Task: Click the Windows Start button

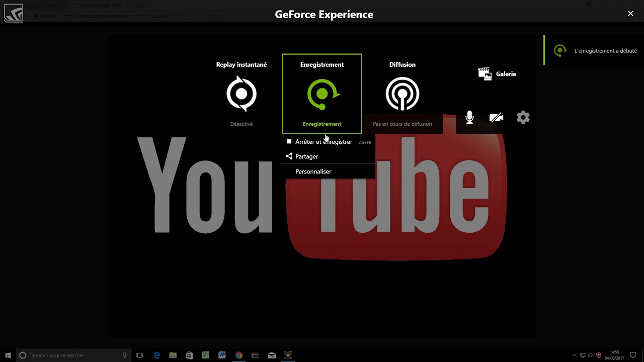Action: pyautogui.click(x=8, y=355)
